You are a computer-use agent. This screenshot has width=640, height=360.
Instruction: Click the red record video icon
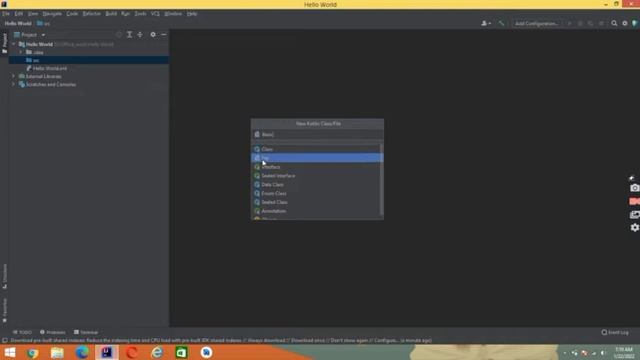click(x=635, y=201)
